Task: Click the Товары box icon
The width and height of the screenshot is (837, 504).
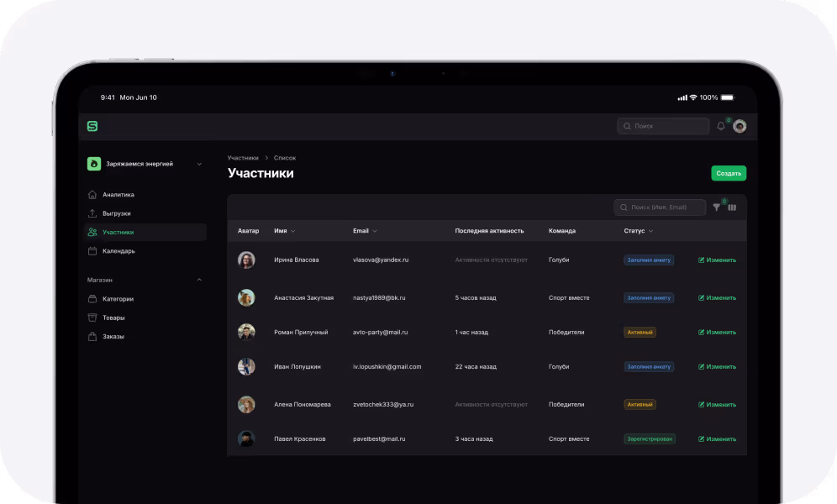Action: (92, 318)
